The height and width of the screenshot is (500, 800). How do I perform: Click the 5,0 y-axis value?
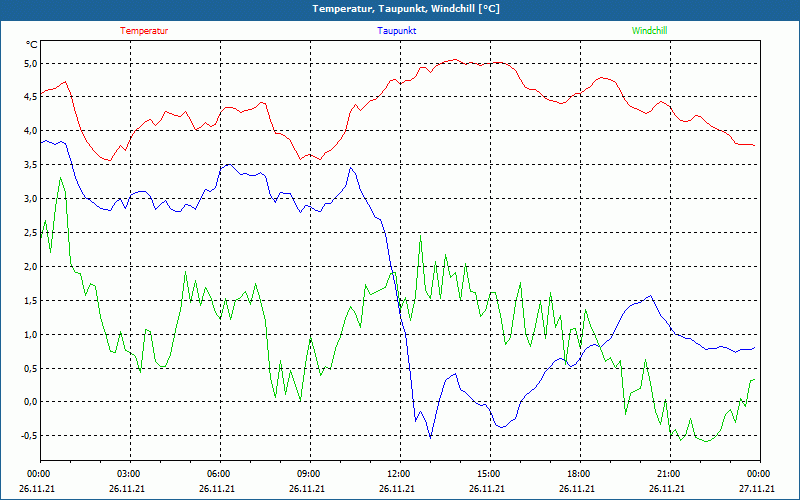(x=31, y=64)
